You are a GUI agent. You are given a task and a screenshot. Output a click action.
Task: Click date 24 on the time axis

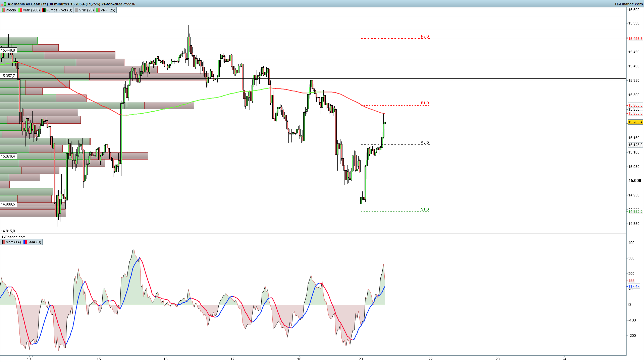pos(564,359)
